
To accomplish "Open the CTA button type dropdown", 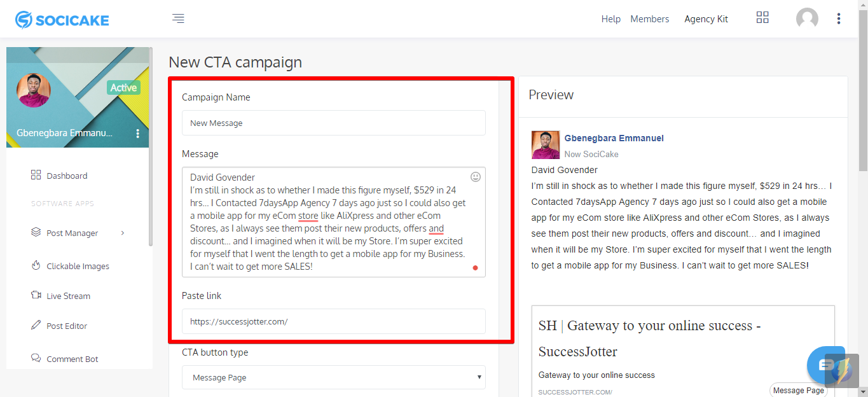I will point(334,377).
